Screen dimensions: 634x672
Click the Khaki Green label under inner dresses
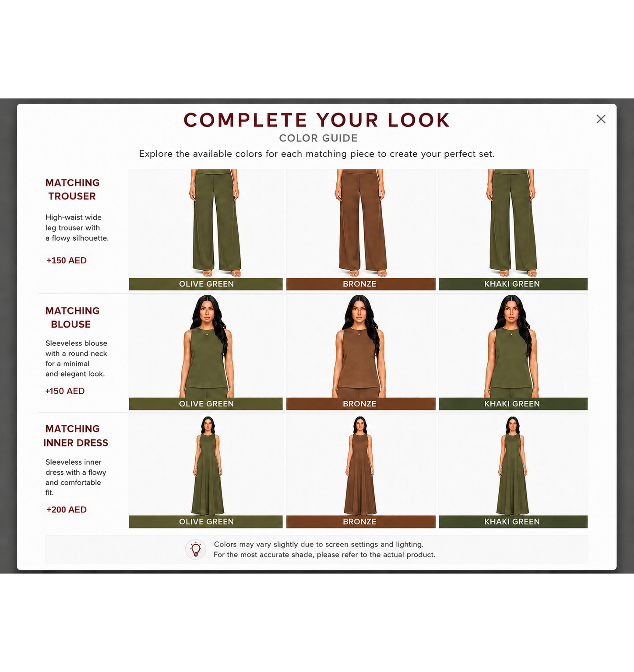click(513, 522)
